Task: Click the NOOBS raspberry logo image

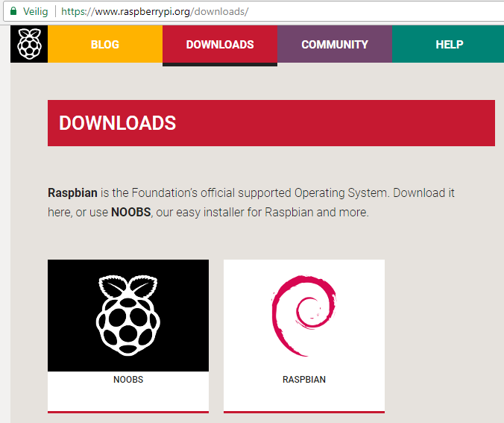Action: [x=128, y=316]
